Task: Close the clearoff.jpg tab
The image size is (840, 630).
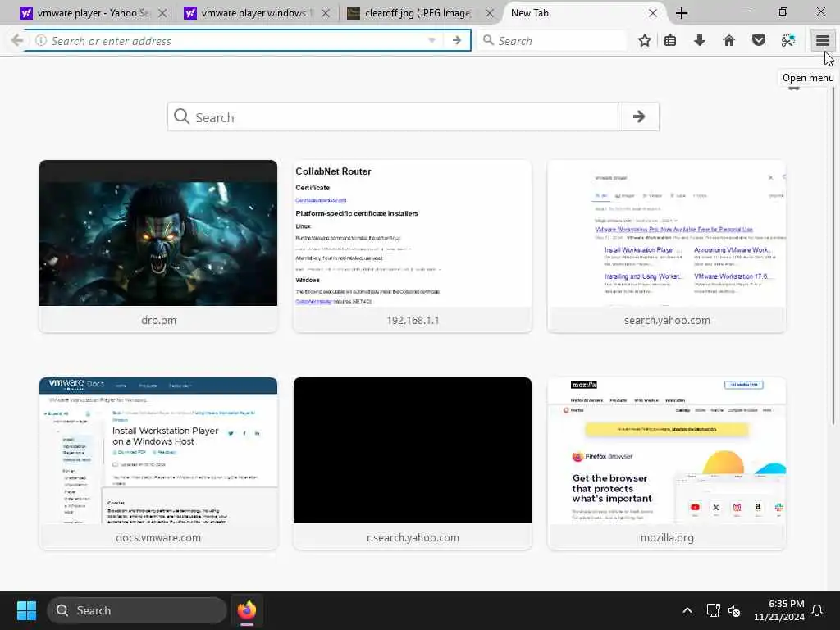Action: pyautogui.click(x=490, y=13)
